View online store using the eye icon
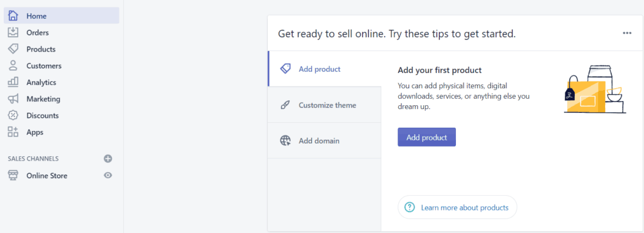This screenshot has height=233, width=644. coord(108,176)
